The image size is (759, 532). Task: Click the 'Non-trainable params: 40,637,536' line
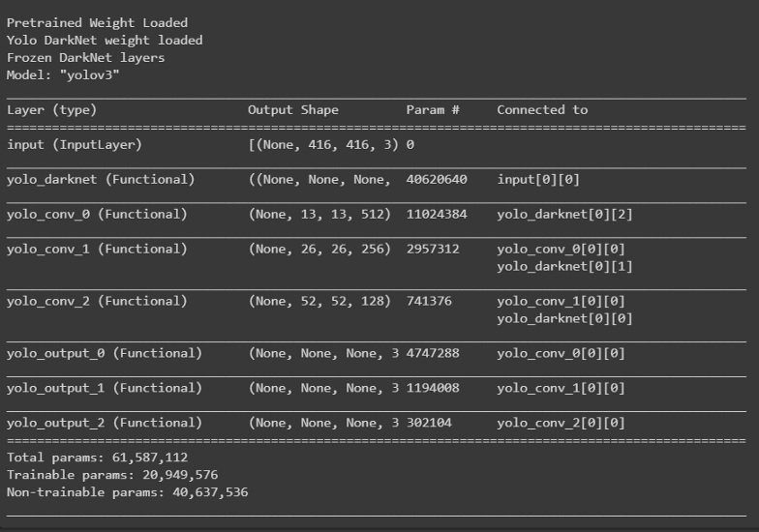(x=128, y=492)
